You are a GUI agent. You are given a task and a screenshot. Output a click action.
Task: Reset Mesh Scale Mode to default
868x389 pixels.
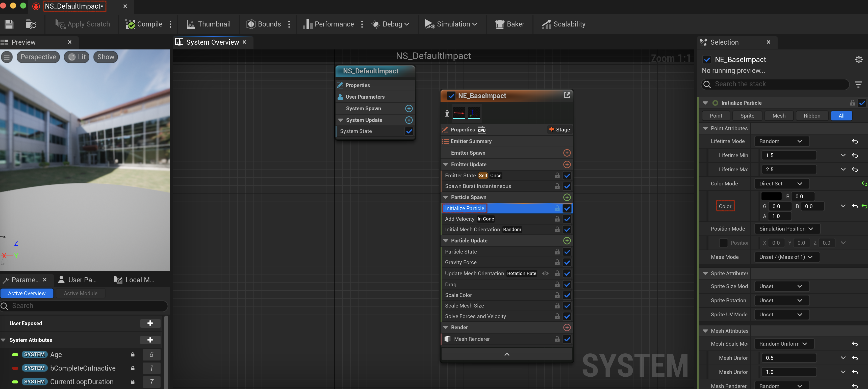855,344
